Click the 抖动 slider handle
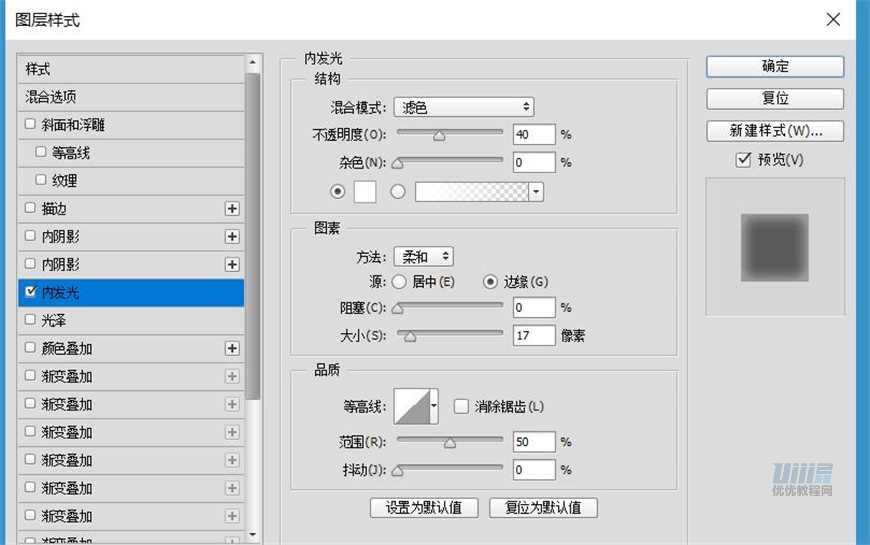The width and height of the screenshot is (870, 545). [397, 471]
